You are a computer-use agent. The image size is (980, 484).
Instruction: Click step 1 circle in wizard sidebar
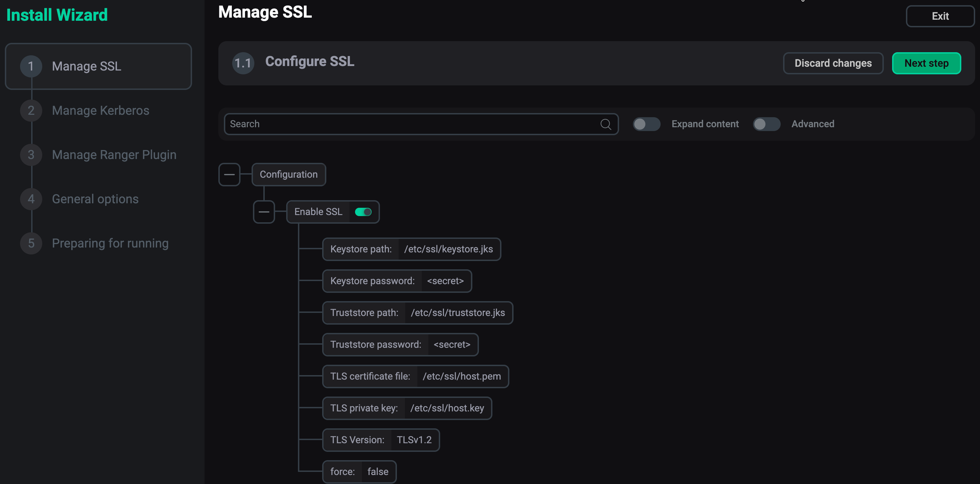point(31,66)
